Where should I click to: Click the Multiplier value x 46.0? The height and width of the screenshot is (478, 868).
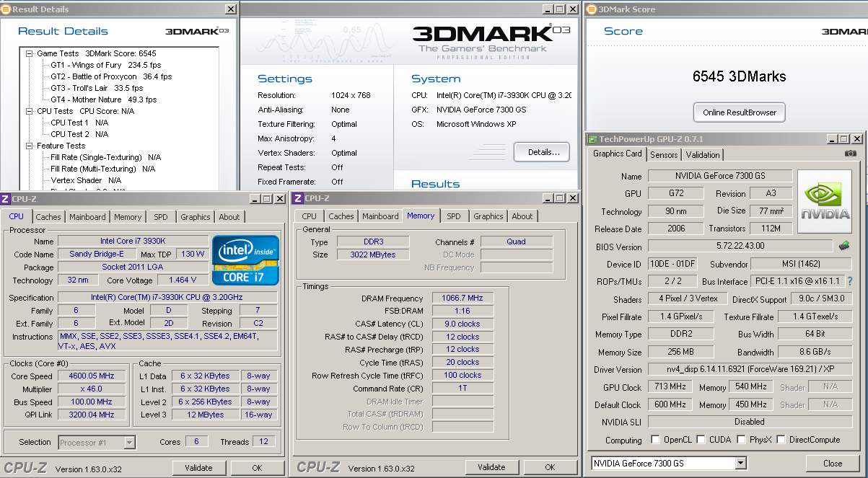pyautogui.click(x=93, y=389)
